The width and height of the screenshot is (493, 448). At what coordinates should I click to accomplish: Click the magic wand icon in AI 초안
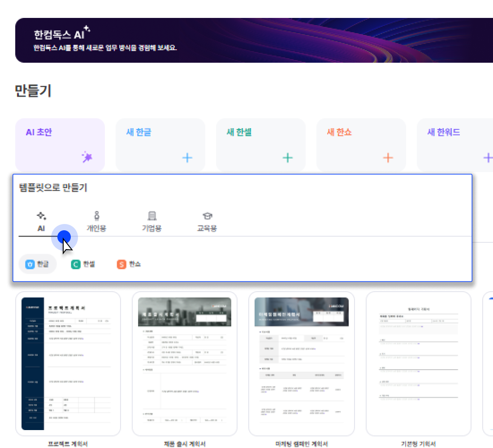click(x=87, y=157)
